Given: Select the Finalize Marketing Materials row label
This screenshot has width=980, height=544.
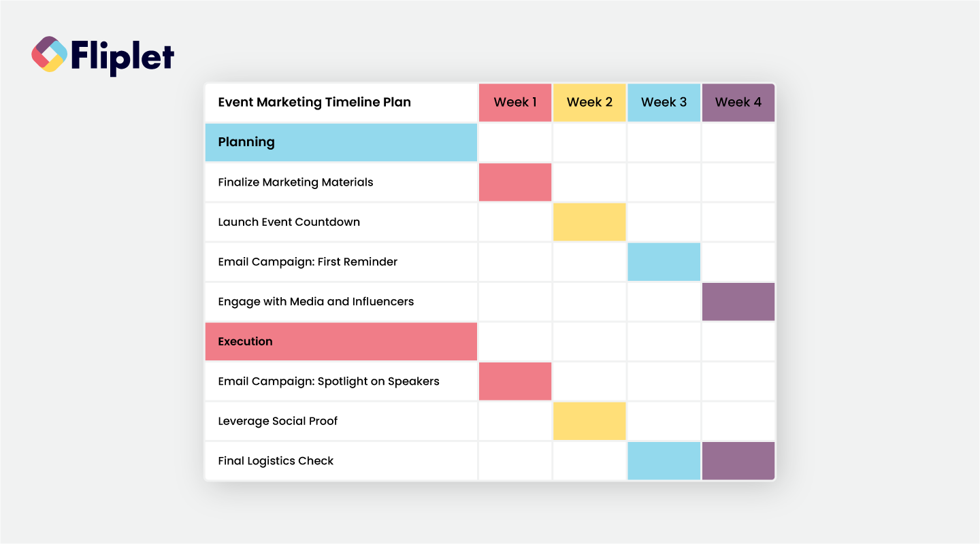Looking at the screenshot, I should pos(295,182).
